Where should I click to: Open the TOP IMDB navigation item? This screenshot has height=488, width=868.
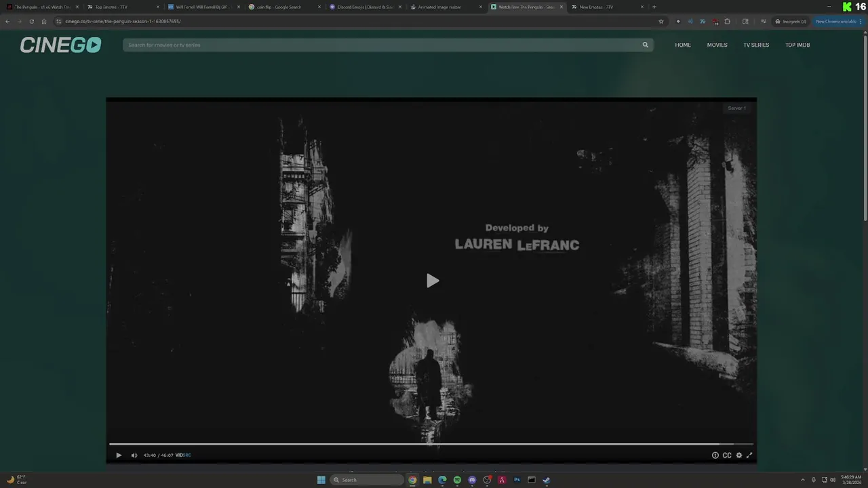pos(797,45)
